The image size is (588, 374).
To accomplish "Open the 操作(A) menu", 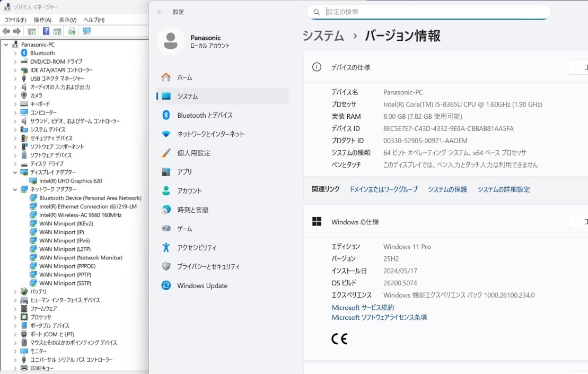I will pos(42,20).
